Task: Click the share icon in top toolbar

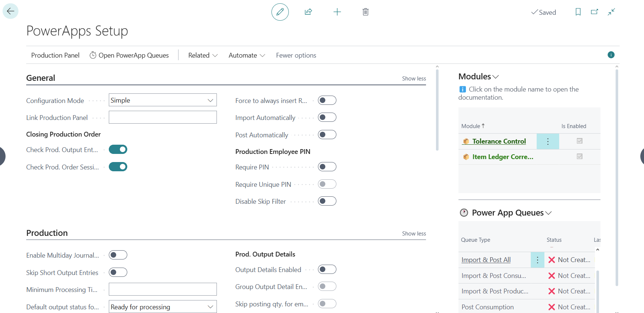Action: (x=308, y=12)
